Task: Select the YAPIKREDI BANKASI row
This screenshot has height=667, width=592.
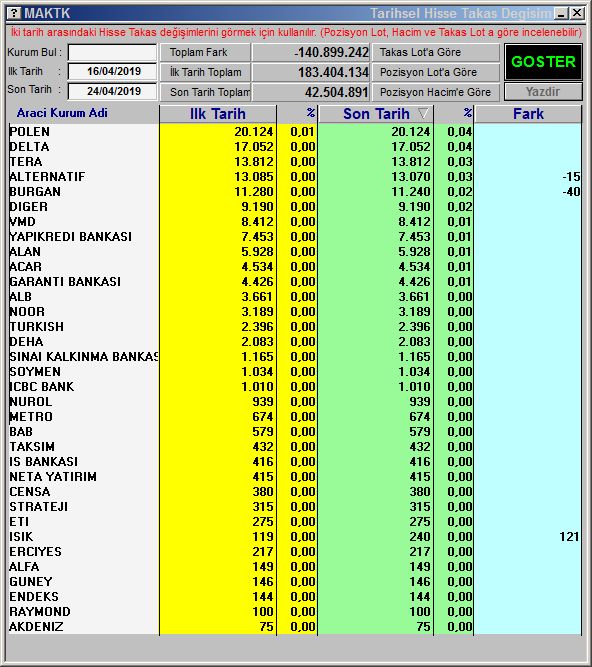Action: 295,237
